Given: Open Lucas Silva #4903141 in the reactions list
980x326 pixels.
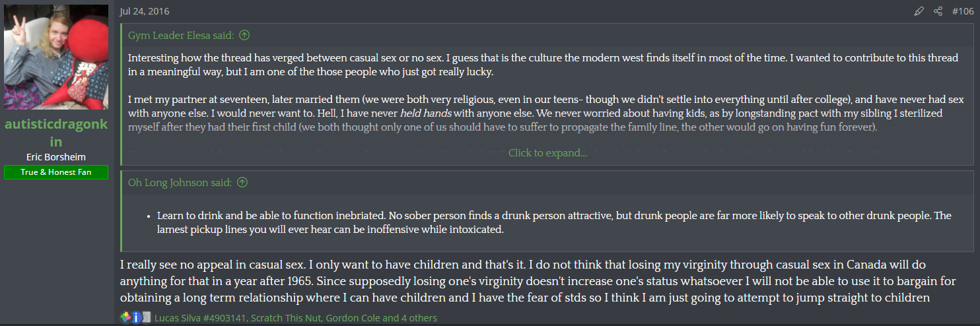Looking at the screenshot, I should coord(200,318).
